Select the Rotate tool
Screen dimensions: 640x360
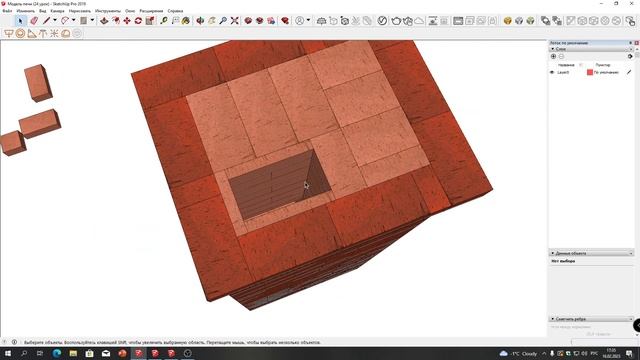(x=138, y=20)
